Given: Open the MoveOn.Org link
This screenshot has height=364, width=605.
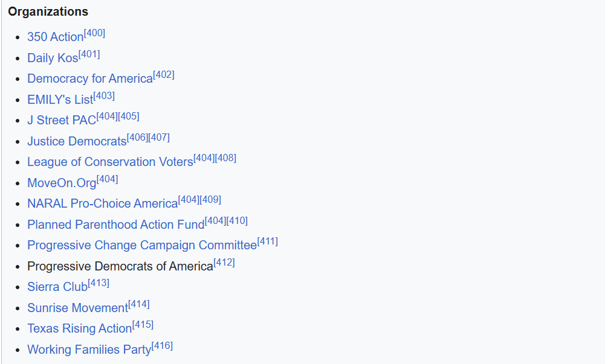Looking at the screenshot, I should pyautogui.click(x=62, y=182).
